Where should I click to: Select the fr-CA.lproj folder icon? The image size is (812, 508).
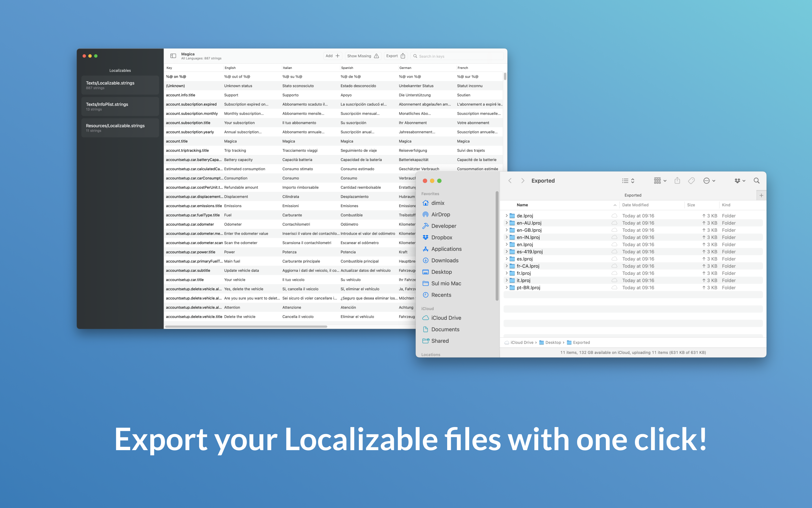(x=512, y=266)
